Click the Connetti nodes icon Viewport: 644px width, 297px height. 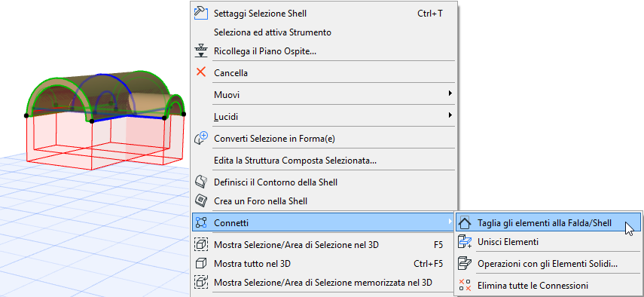[201, 222]
